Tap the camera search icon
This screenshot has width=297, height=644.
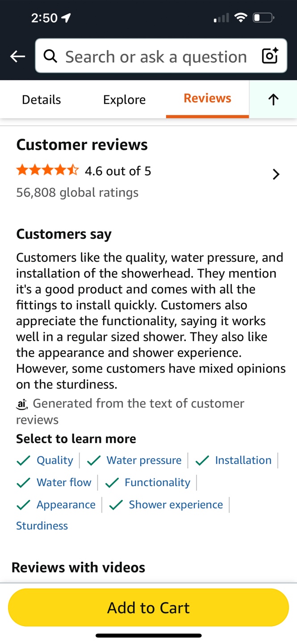(x=270, y=56)
